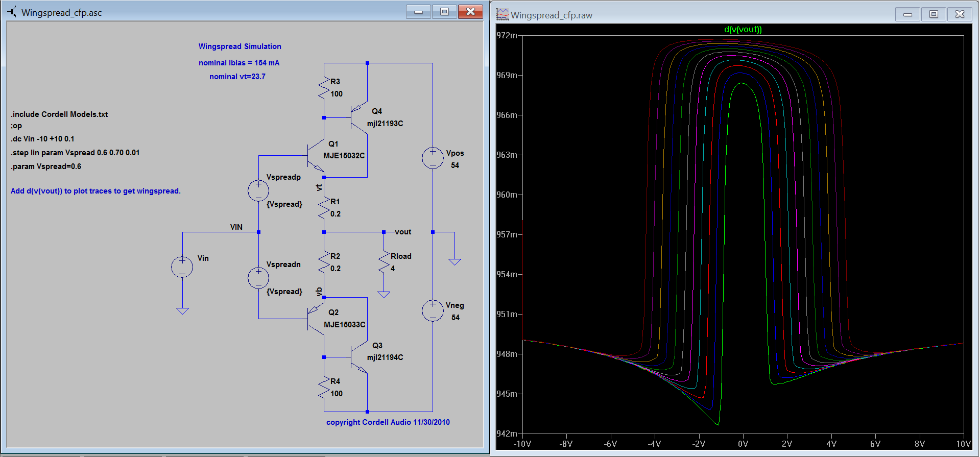Viewport: 980px width, 457px height.
Task: Click the 972m vertical axis label
Action: point(507,35)
